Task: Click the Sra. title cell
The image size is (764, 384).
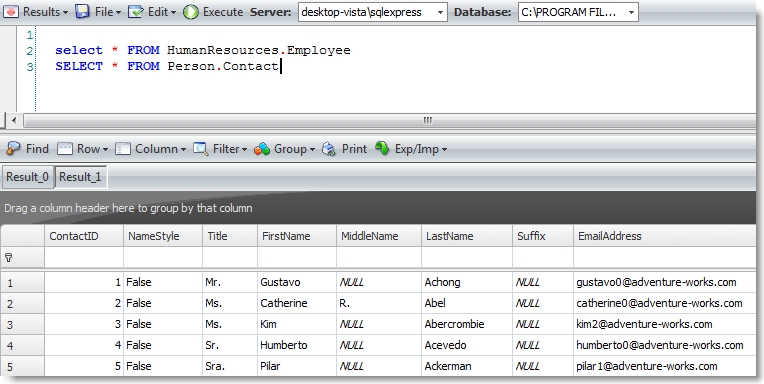Action: click(x=230, y=366)
